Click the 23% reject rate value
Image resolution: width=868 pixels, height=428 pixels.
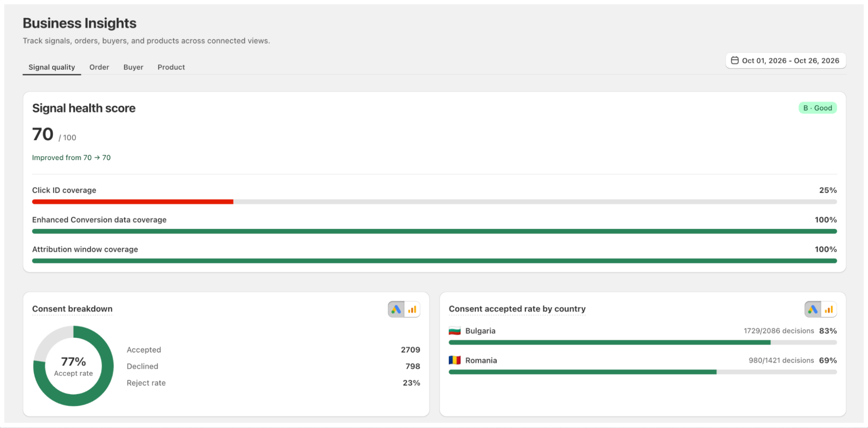[x=411, y=383]
